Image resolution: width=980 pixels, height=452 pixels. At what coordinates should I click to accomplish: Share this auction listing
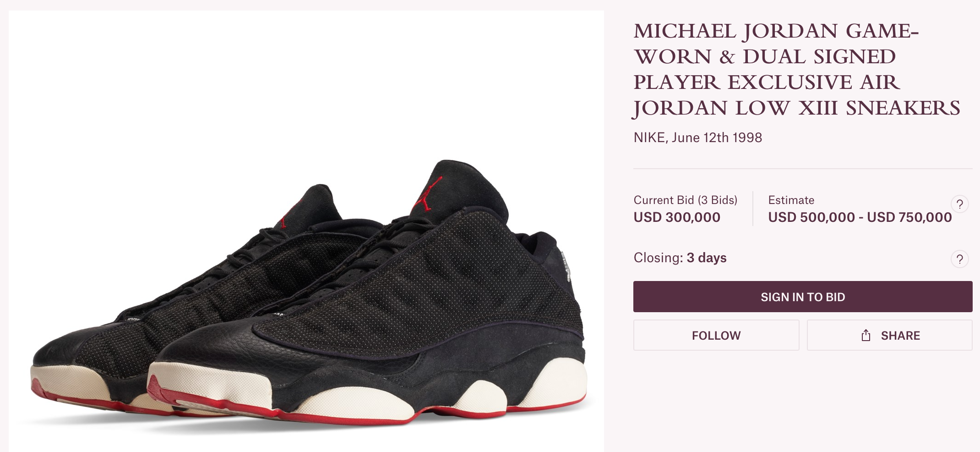pos(889,336)
